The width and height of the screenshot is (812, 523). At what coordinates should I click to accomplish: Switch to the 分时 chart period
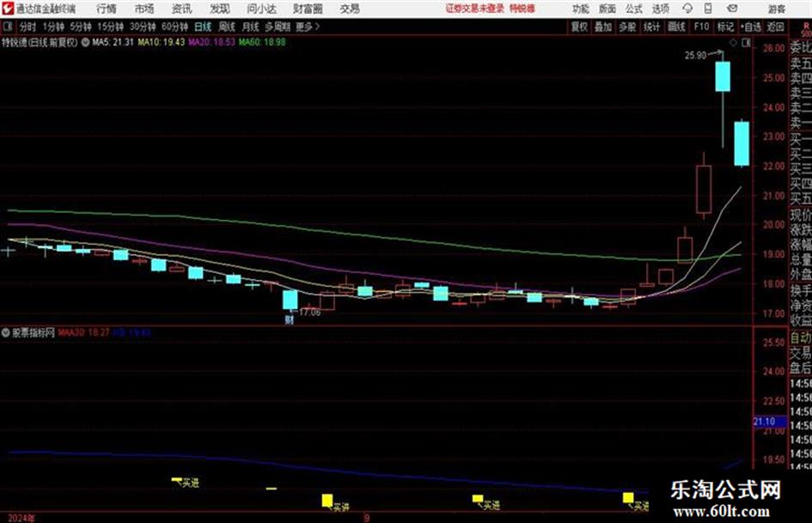[x=28, y=27]
